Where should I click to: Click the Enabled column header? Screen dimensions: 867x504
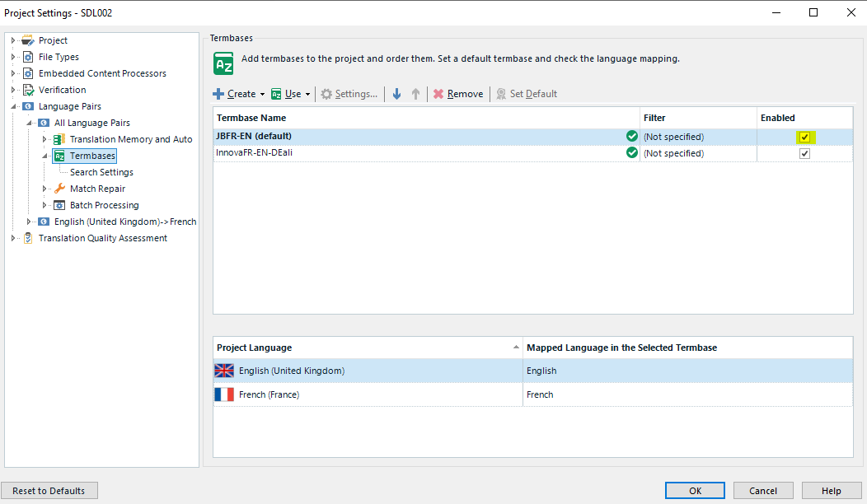click(805, 118)
